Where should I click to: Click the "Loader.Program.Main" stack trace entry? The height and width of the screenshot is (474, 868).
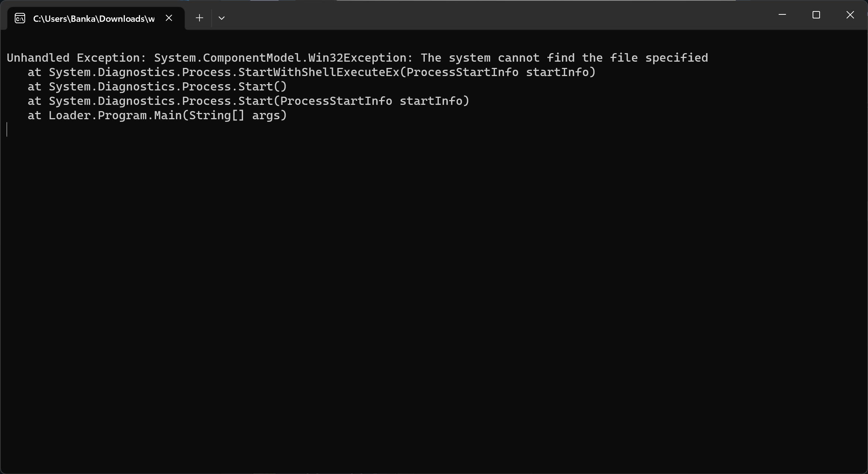coord(115,116)
